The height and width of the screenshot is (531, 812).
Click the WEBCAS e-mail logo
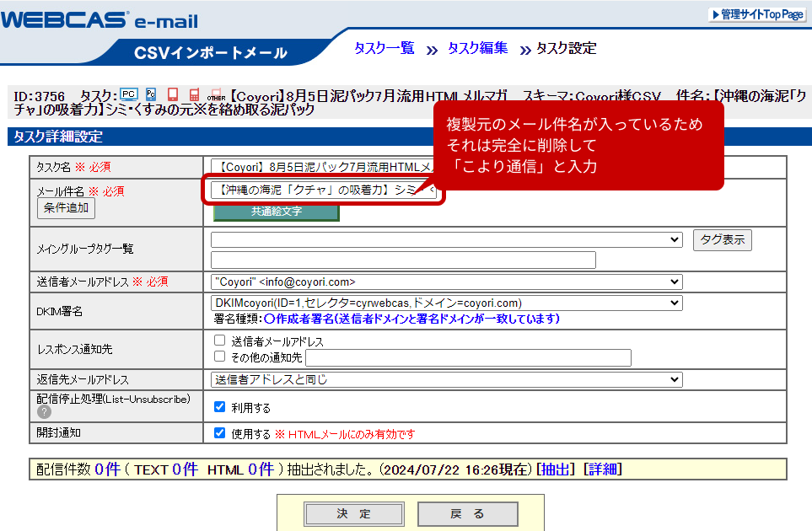[x=99, y=20]
